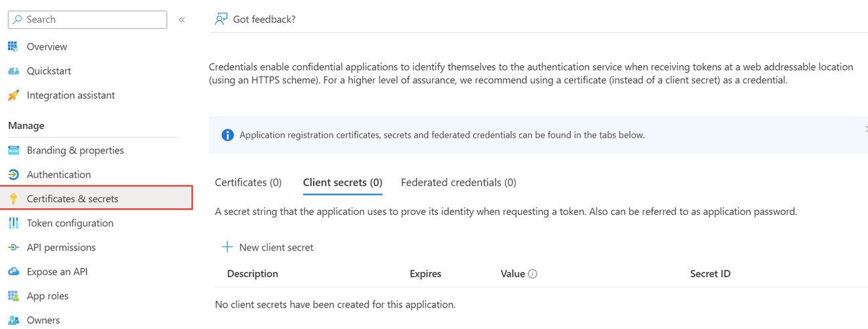868x329 pixels.
Task: Click the API permissions icon
Action: pos(13,248)
